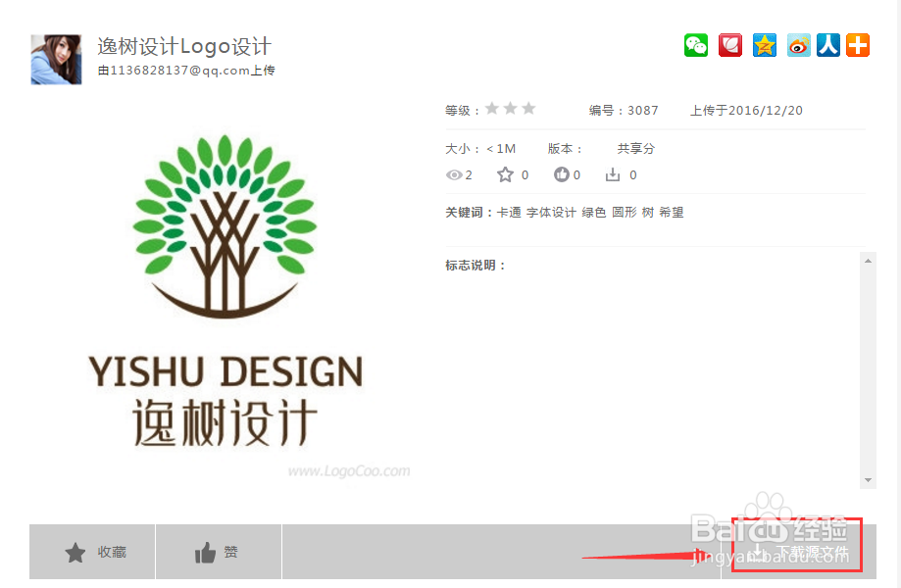Click the second rating star next to 等级
901x588 pixels.
tap(510, 108)
